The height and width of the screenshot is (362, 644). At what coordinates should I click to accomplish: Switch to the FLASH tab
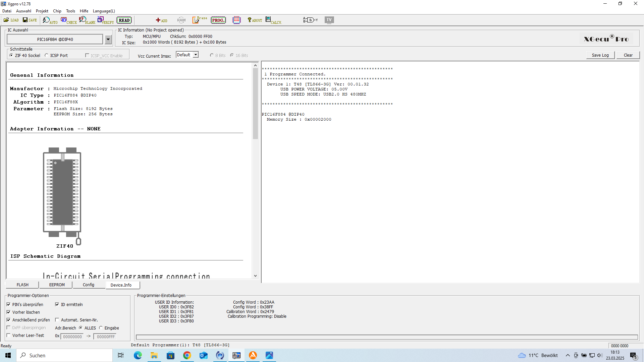click(22, 285)
